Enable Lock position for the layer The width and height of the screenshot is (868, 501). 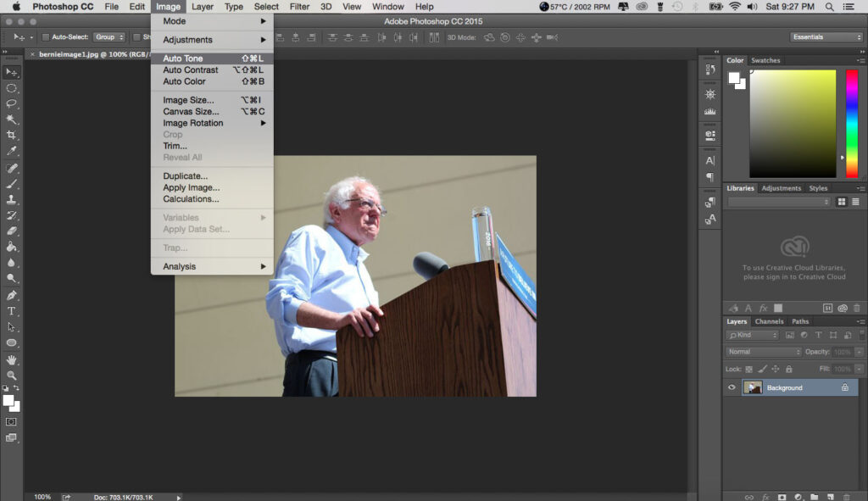coord(775,370)
